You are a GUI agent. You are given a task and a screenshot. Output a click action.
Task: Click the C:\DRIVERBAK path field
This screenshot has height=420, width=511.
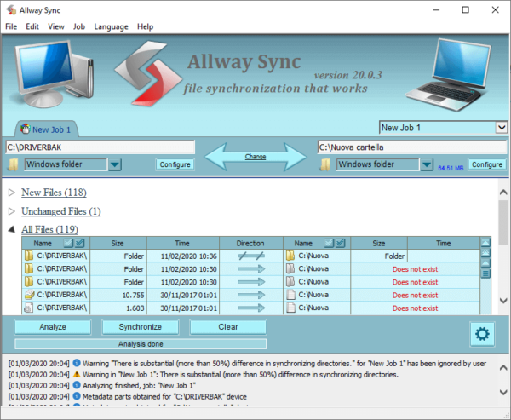pos(100,147)
